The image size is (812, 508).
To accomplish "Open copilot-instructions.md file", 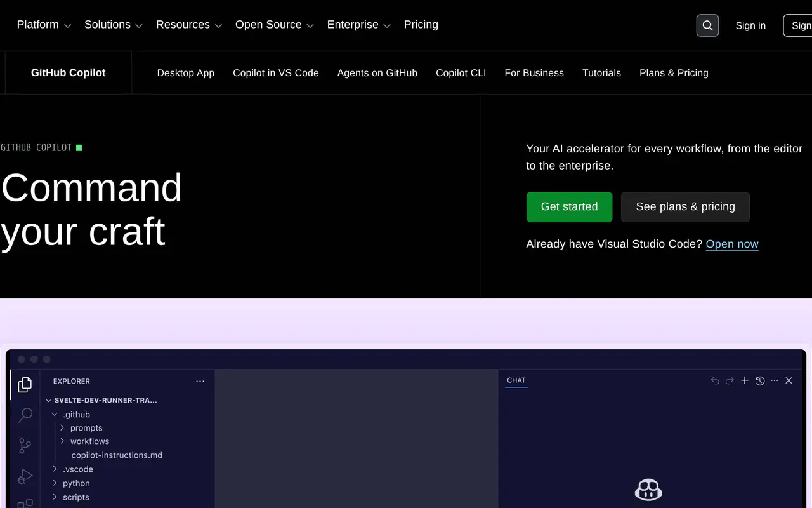I will tap(117, 455).
